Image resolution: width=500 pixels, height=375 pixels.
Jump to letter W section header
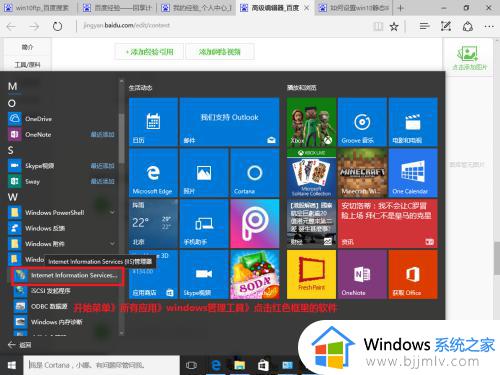(13, 197)
